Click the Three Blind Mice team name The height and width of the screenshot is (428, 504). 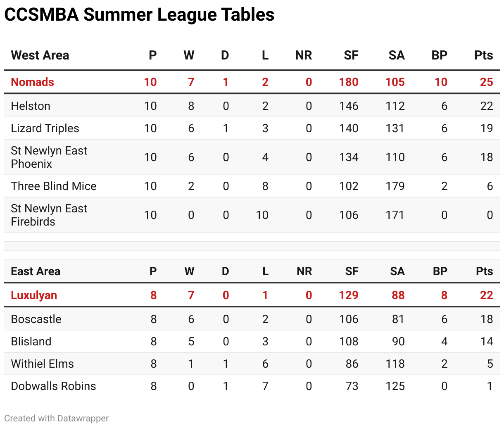54,186
